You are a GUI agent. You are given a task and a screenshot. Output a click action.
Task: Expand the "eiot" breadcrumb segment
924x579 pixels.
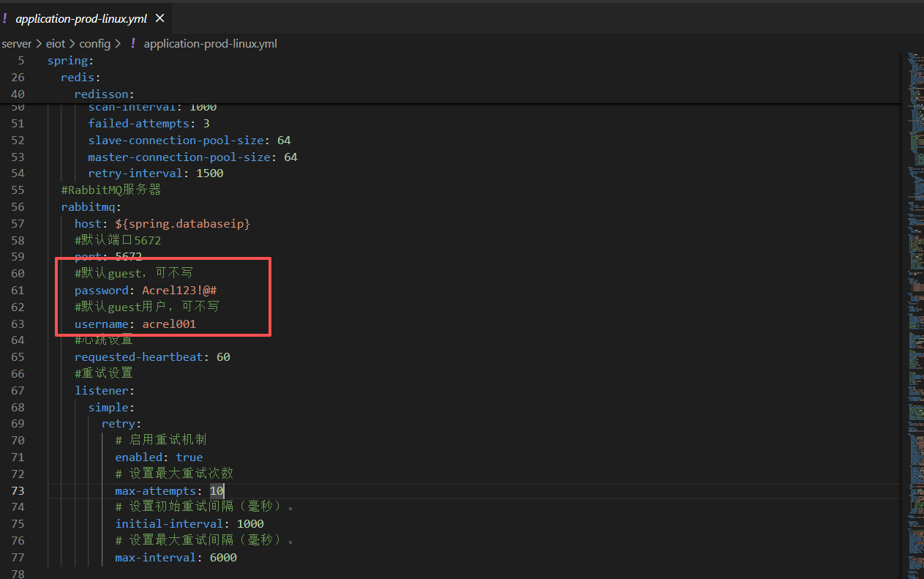pos(56,44)
